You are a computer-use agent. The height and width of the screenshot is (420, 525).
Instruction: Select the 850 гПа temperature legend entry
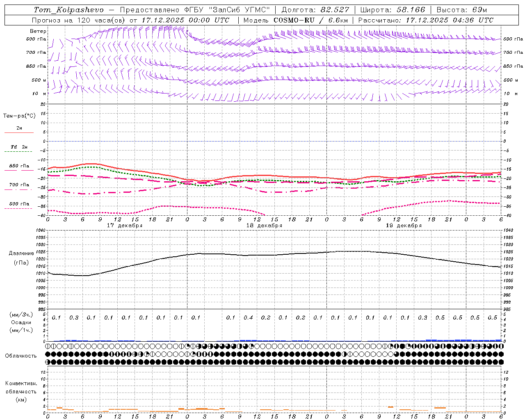(19, 166)
